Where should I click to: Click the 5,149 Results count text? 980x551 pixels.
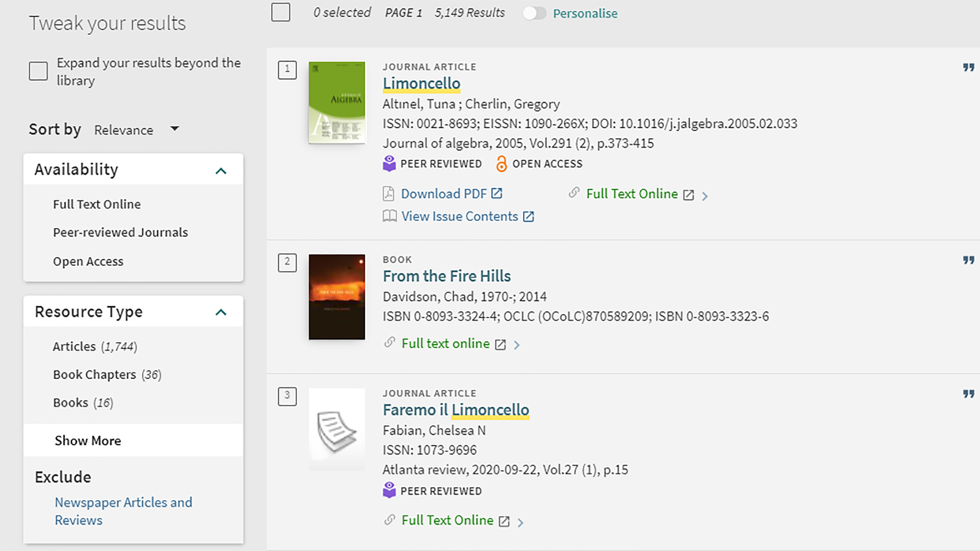click(x=470, y=13)
